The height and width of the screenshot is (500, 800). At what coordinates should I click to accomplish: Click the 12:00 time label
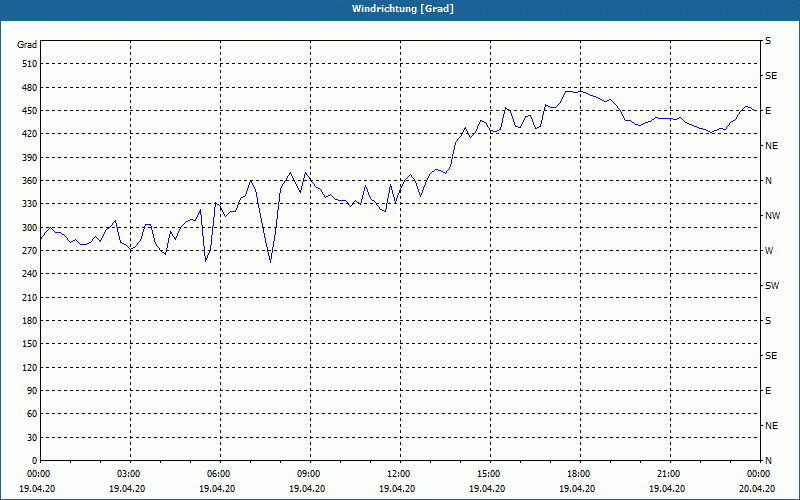(399, 474)
